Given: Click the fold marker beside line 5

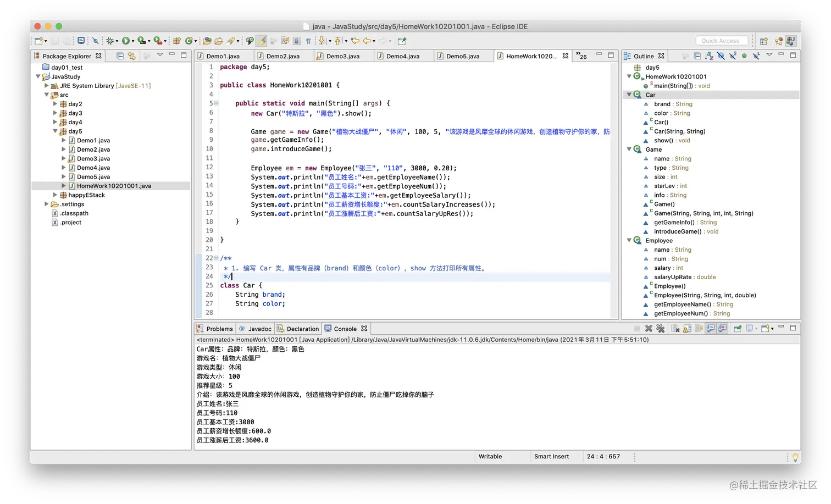Looking at the screenshot, I should pos(216,103).
